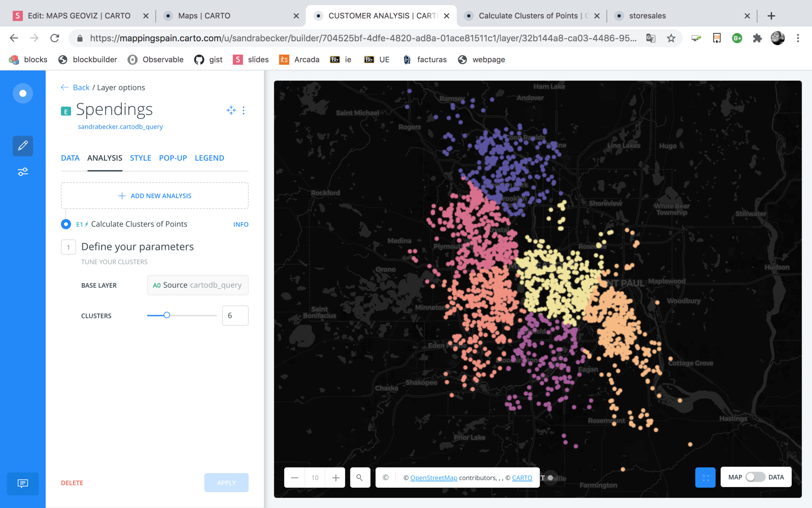Image resolution: width=812 pixels, height=508 pixels.
Task: Toggle the MAP / DATA switch
Action: [x=755, y=477]
